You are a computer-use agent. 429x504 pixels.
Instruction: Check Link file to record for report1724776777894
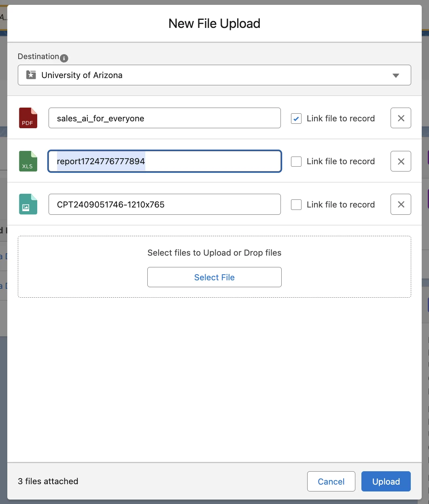coord(296,161)
